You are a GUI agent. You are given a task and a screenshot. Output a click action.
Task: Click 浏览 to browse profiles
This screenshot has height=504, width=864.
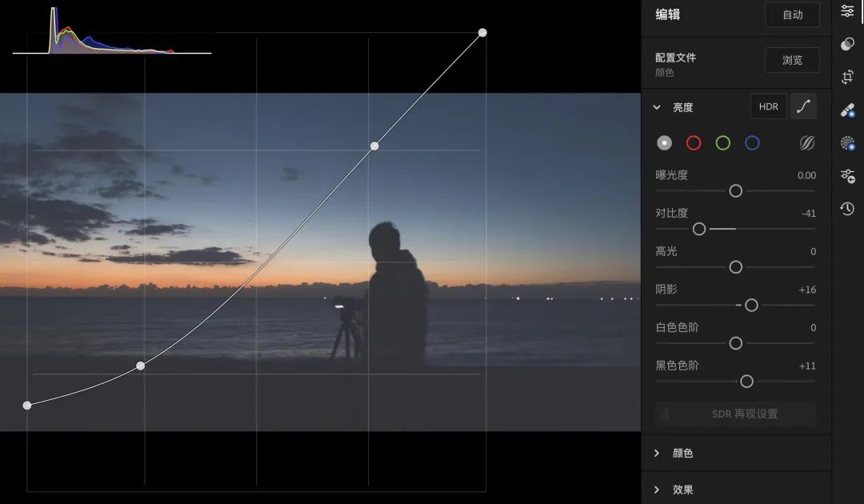point(792,60)
